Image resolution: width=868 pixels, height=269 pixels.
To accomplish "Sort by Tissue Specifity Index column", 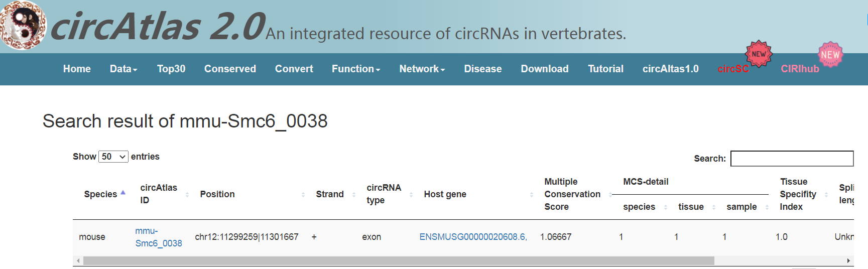I will pos(826,194).
